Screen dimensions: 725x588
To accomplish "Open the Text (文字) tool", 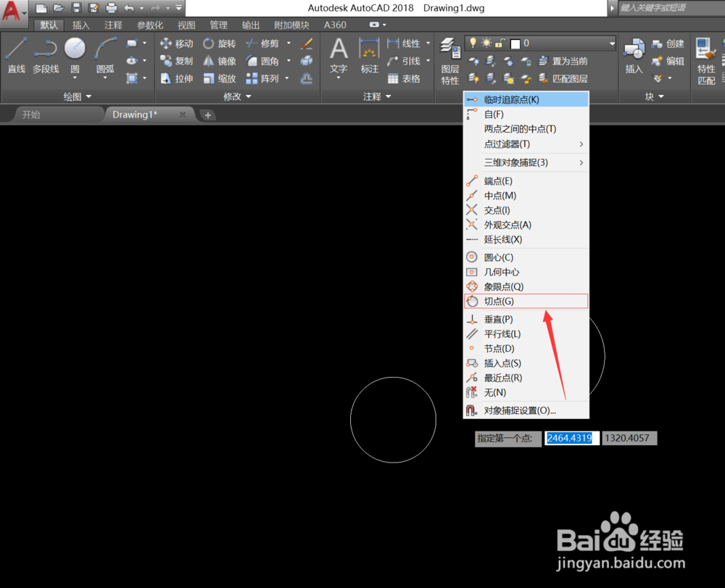I will coord(339,57).
